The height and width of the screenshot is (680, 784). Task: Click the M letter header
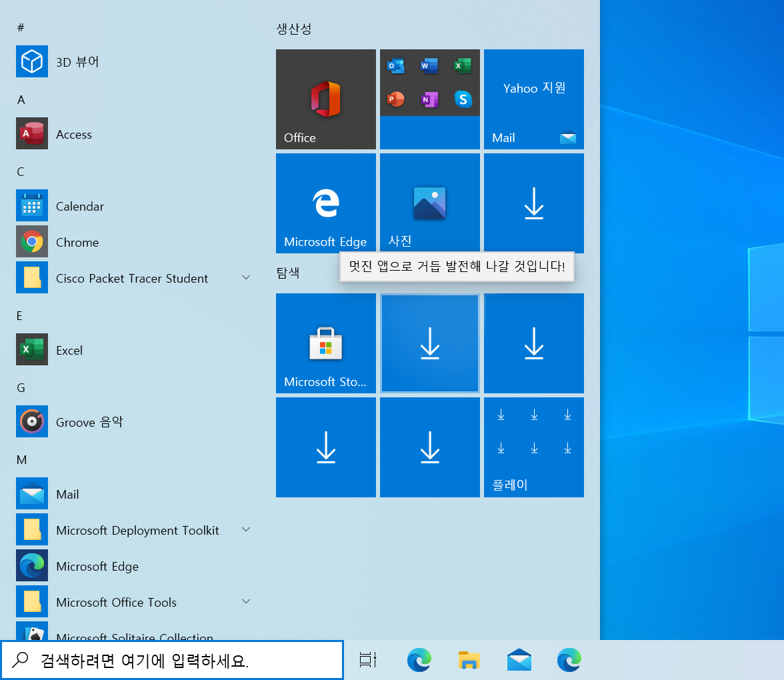click(x=21, y=460)
